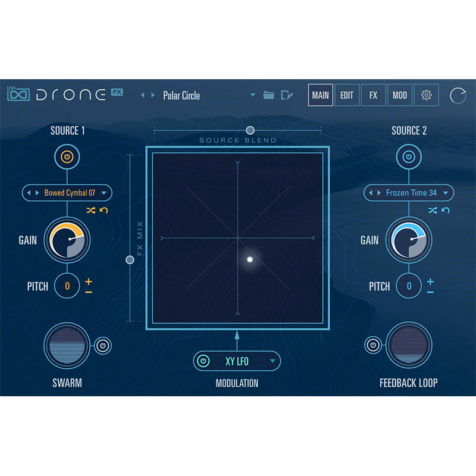Toggle Source 2 power button

coord(409,157)
